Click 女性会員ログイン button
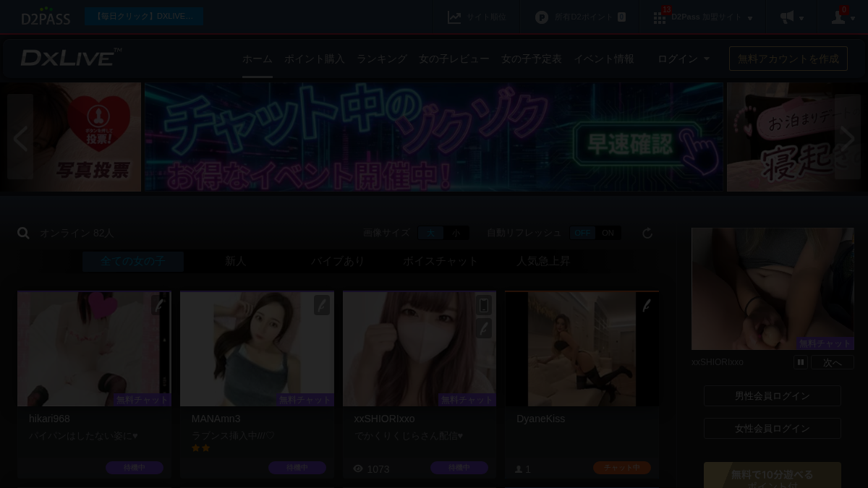Image resolution: width=868 pixels, height=488 pixels. point(773,428)
